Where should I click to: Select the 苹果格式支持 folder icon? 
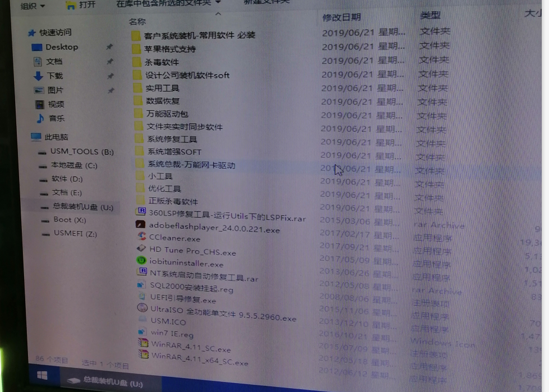136,49
